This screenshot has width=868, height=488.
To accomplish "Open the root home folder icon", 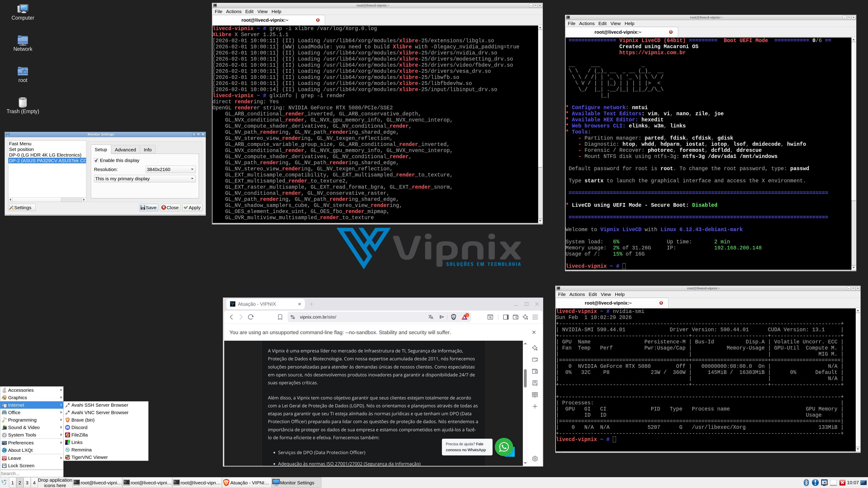I will pyautogui.click(x=23, y=75).
